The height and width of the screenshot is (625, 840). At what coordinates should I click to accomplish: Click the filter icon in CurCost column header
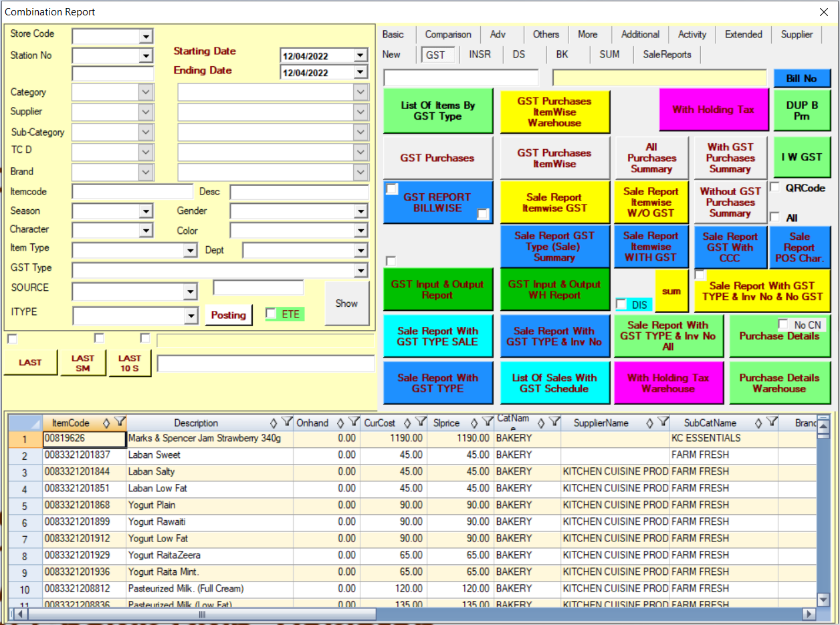pyautogui.click(x=420, y=422)
